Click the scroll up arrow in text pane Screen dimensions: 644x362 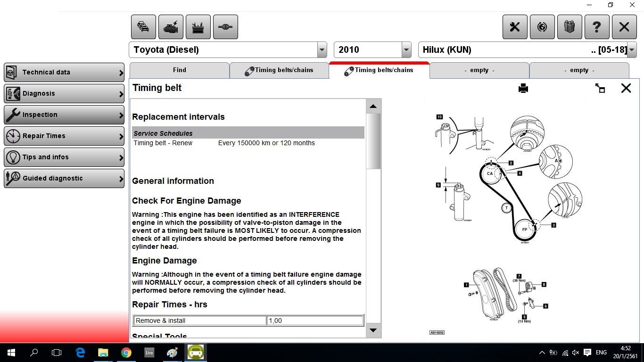coord(373,107)
